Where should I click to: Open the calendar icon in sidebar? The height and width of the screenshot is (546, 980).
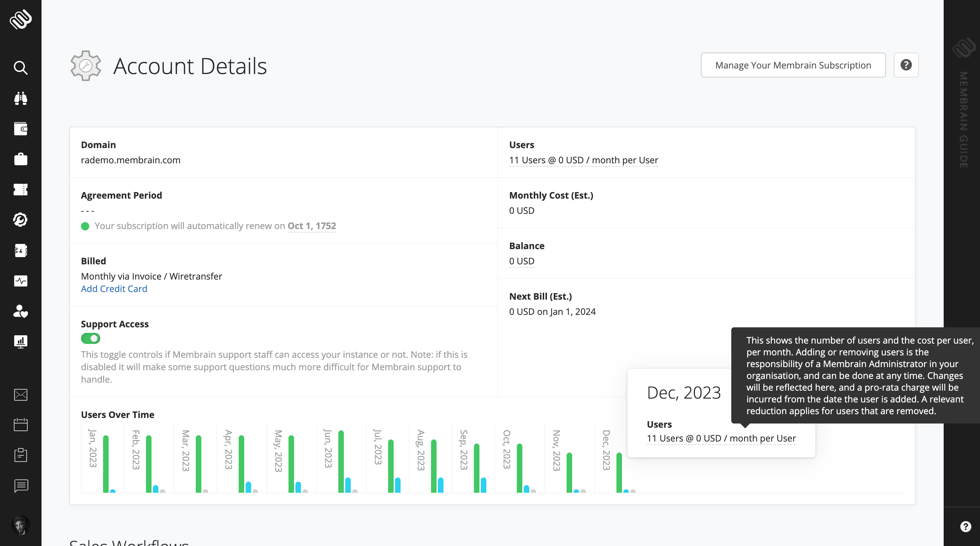tap(20, 425)
